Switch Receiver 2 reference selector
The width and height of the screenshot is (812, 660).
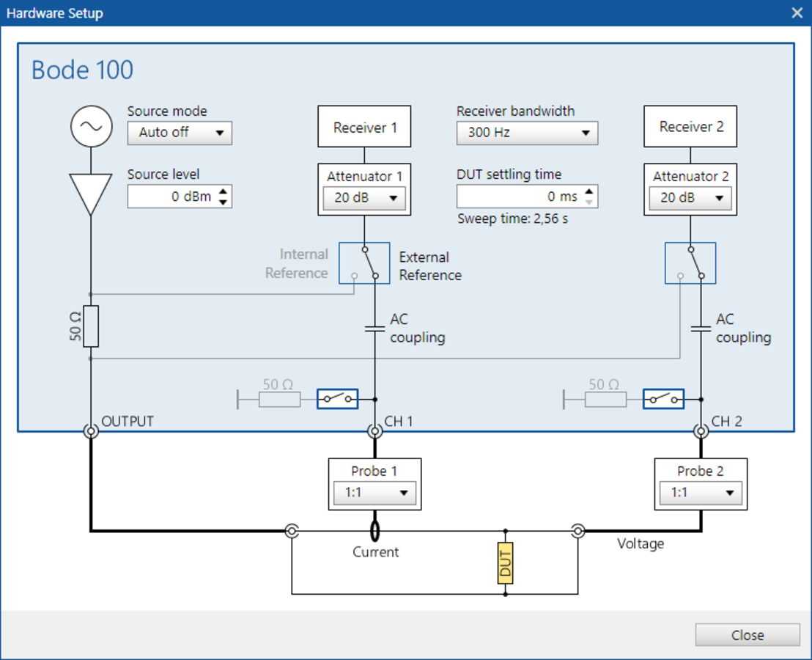[x=690, y=263]
